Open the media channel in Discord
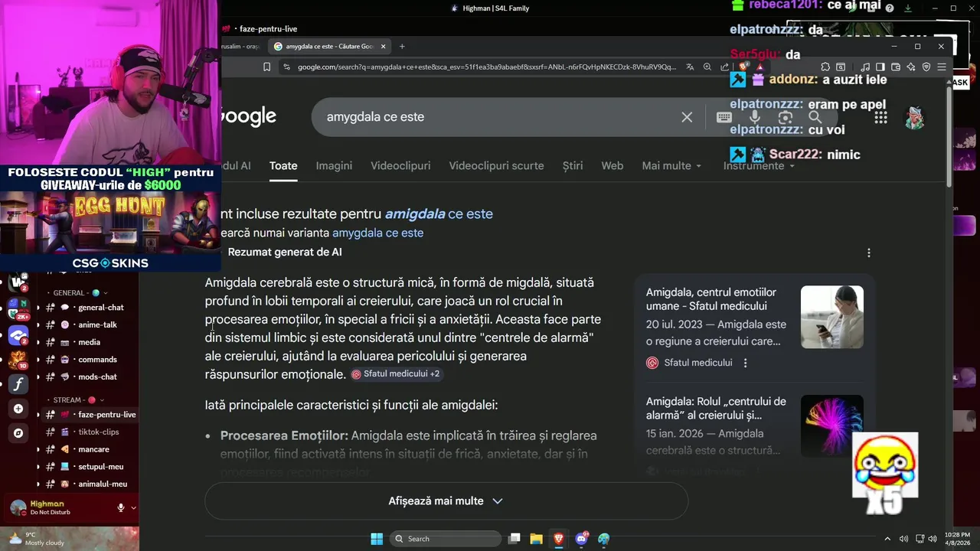The height and width of the screenshot is (551, 980). pos(89,342)
